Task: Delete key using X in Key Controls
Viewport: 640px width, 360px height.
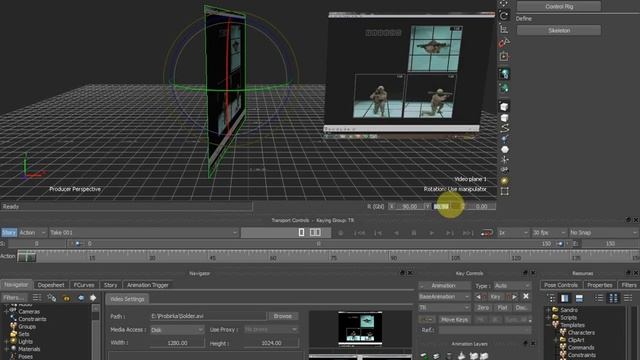Action: click(x=526, y=296)
